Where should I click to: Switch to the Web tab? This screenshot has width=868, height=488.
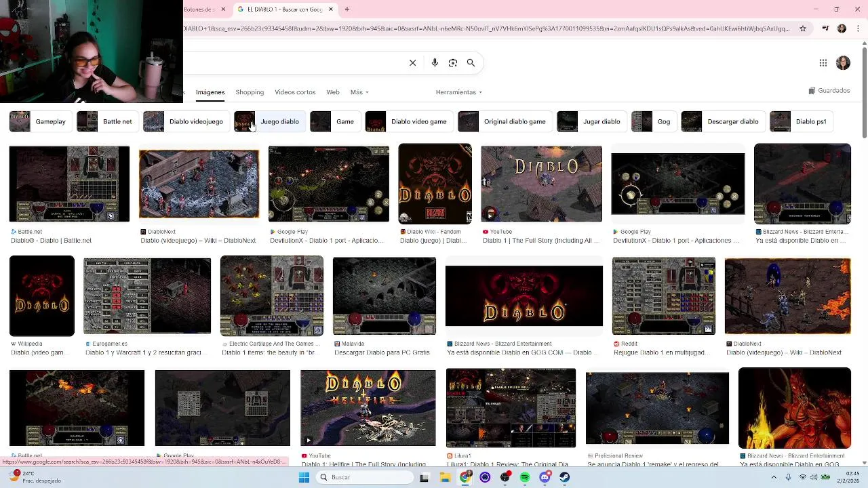click(x=332, y=92)
